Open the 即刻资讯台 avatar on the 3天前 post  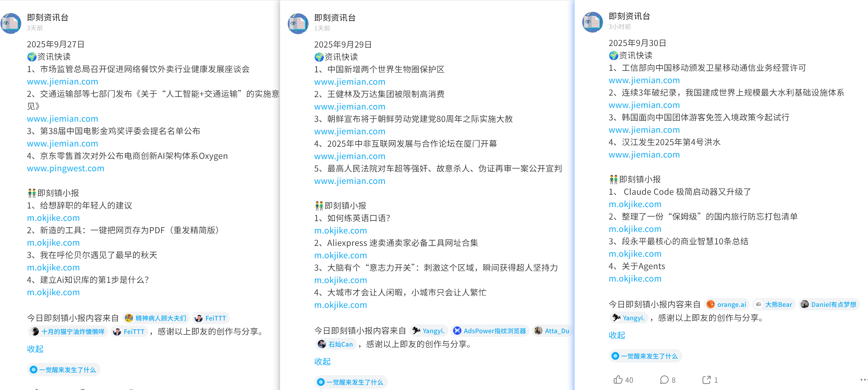click(11, 23)
